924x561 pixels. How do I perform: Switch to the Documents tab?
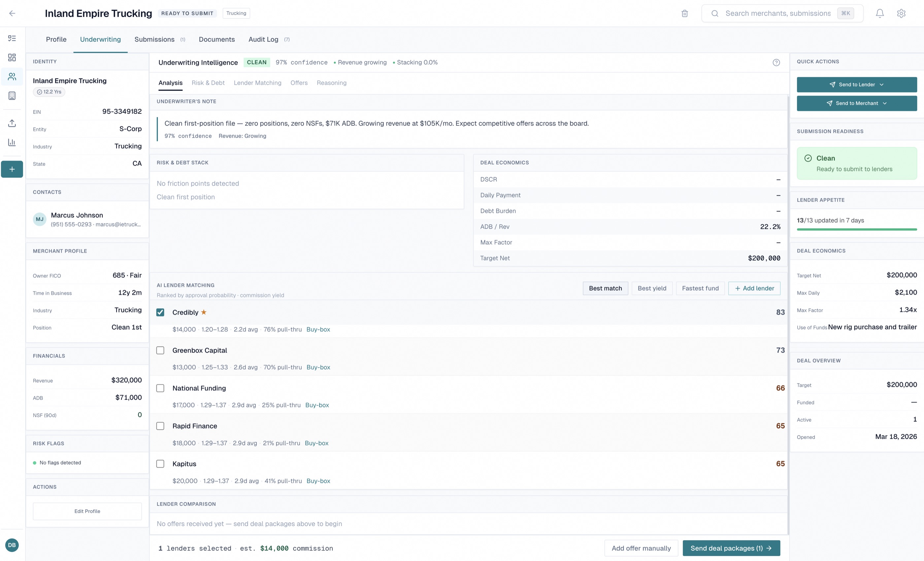coord(217,39)
